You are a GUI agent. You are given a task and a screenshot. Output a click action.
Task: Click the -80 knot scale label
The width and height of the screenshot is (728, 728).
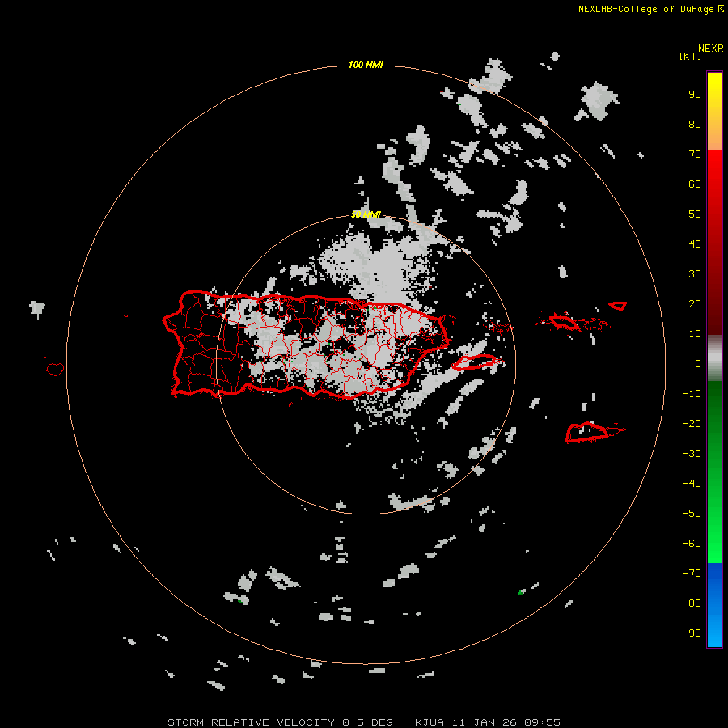click(x=692, y=603)
